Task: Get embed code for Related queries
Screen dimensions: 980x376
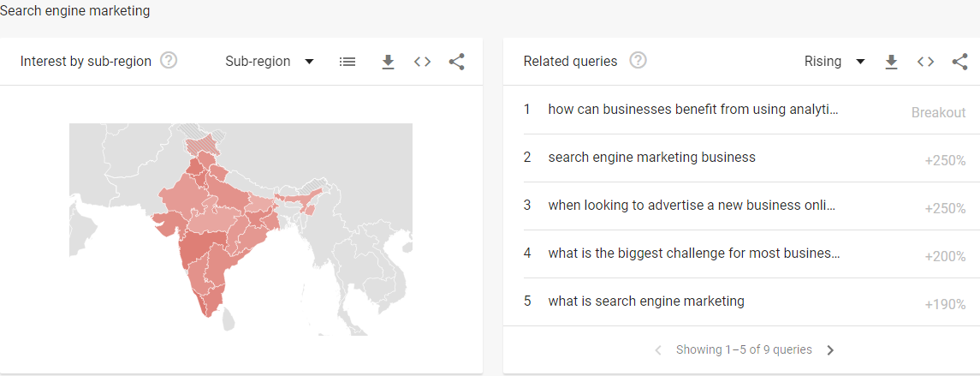Action: pyautogui.click(x=925, y=62)
